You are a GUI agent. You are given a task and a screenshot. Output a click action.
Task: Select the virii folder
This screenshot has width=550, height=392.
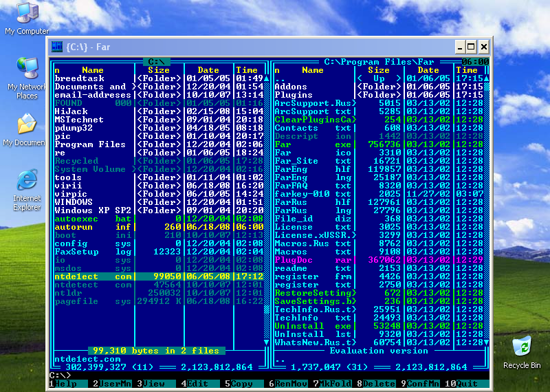point(159,186)
